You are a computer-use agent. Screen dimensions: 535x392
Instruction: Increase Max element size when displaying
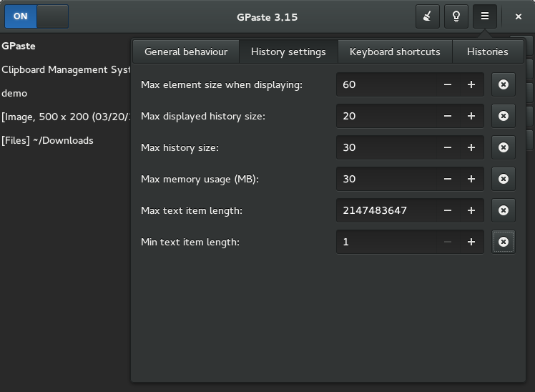471,84
